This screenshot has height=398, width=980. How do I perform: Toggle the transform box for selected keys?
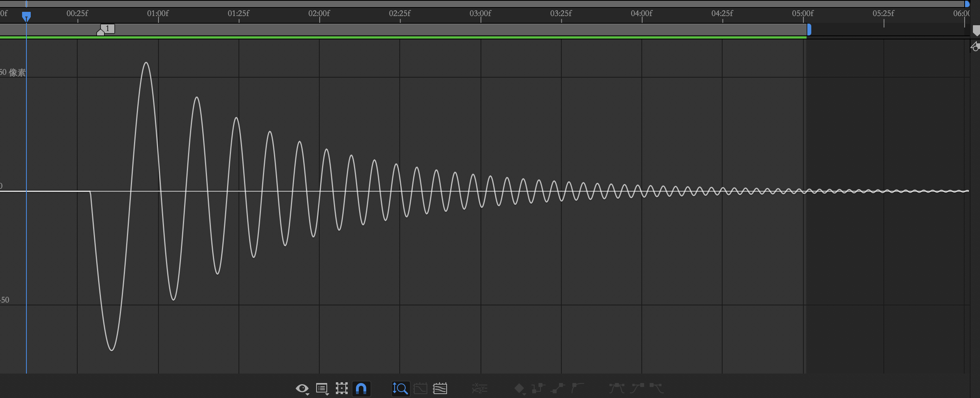pos(342,389)
